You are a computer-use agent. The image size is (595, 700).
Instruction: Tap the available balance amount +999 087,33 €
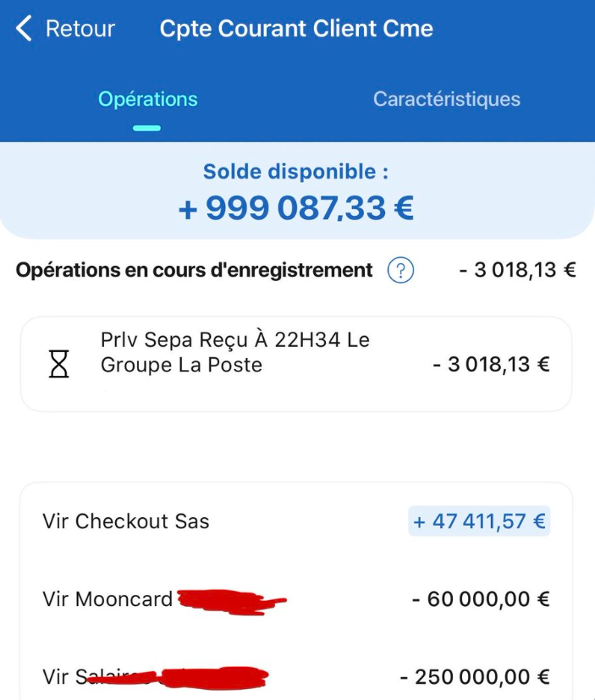point(296,207)
